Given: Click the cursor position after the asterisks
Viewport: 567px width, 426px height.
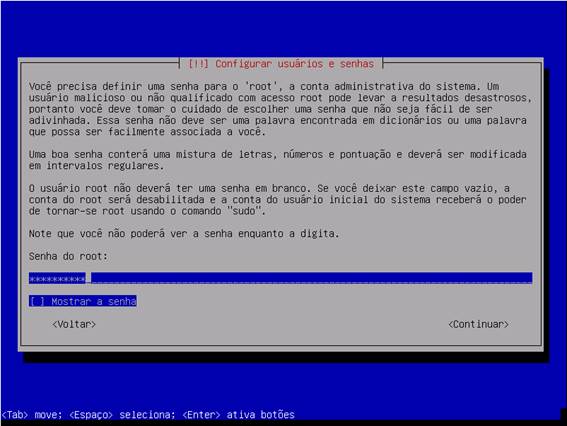Looking at the screenshot, I should 89,278.
